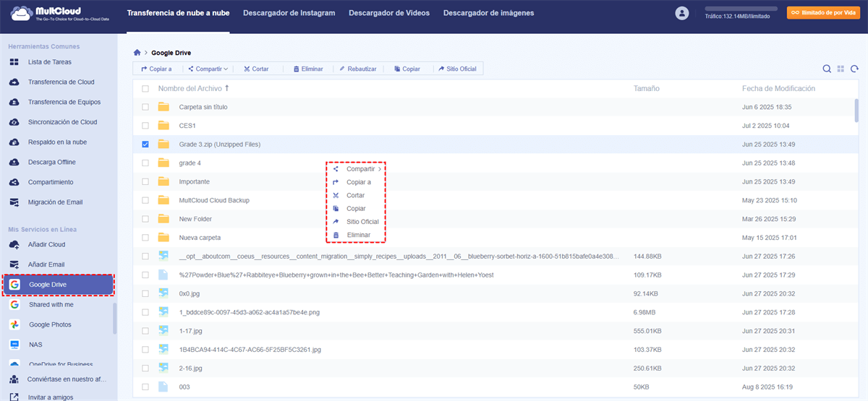Toggle the select-all files checkbox
868x401 pixels.
pos(145,88)
